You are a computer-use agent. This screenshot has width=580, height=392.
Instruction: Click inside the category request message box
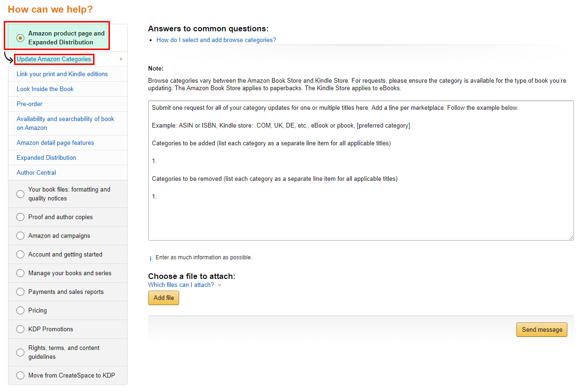click(361, 171)
